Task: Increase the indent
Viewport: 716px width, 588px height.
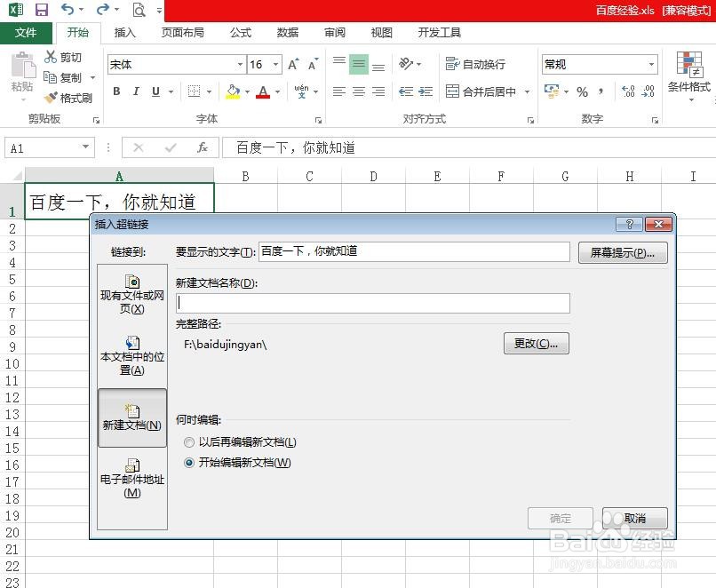Action: pyautogui.click(x=426, y=91)
